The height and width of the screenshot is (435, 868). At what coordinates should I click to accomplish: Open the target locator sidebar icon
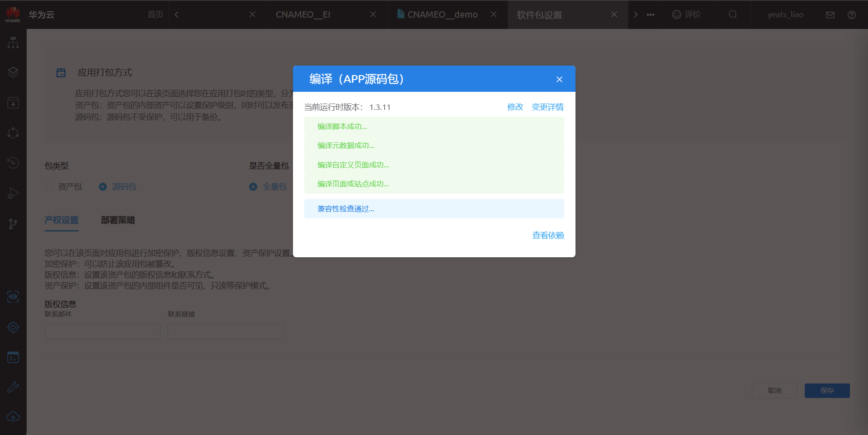coord(13,327)
